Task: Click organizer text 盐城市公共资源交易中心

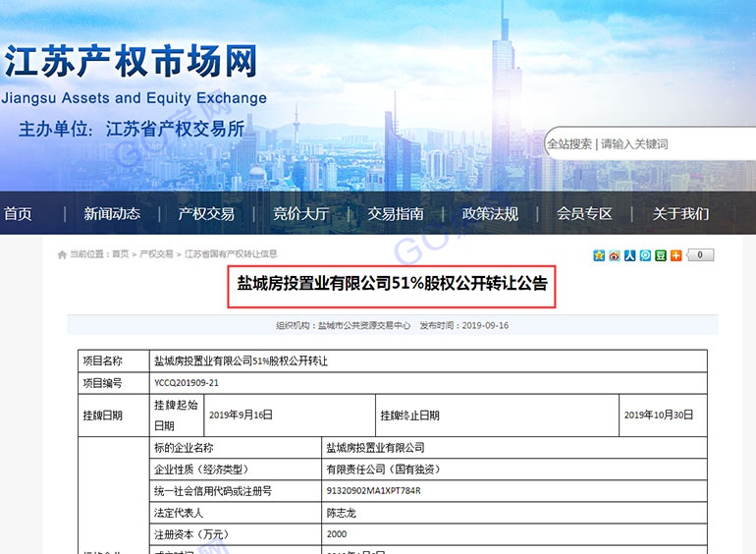Action: point(364,325)
